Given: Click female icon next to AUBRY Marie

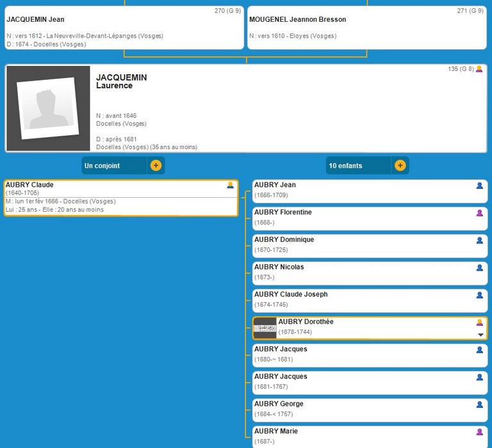Looking at the screenshot, I should (479, 432).
